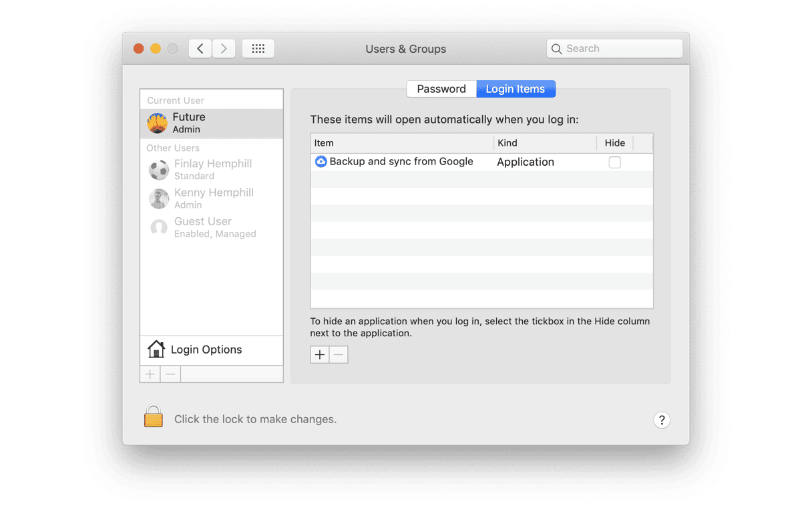Select the Login Items tab
812x508 pixels.
pyautogui.click(x=516, y=89)
